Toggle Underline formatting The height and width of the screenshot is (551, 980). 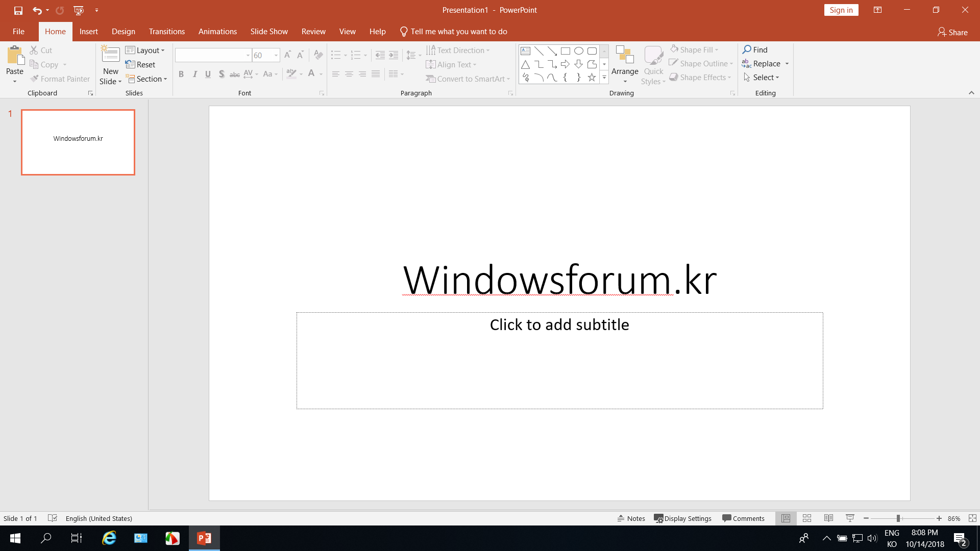point(208,74)
